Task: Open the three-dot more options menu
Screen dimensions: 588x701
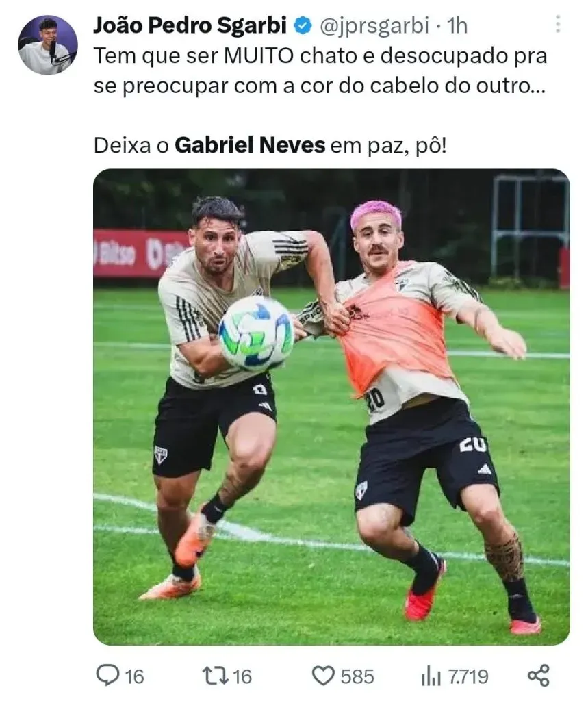Action: coord(558,24)
